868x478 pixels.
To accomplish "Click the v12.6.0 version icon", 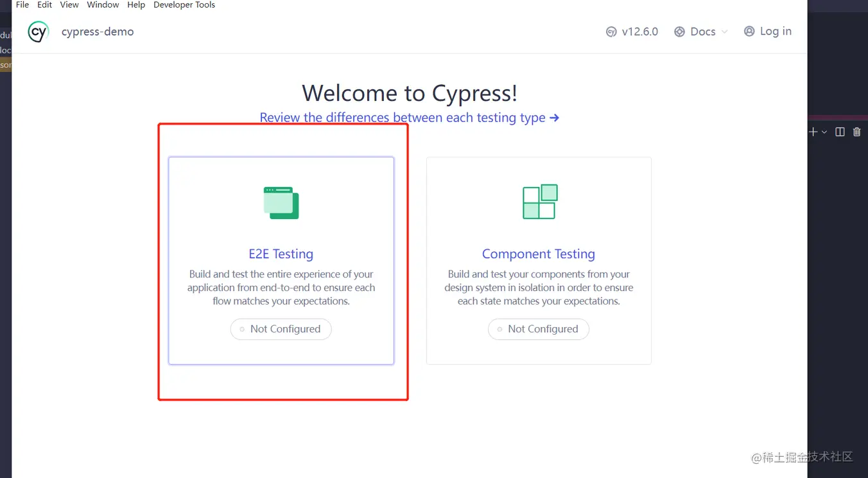I will coord(611,31).
